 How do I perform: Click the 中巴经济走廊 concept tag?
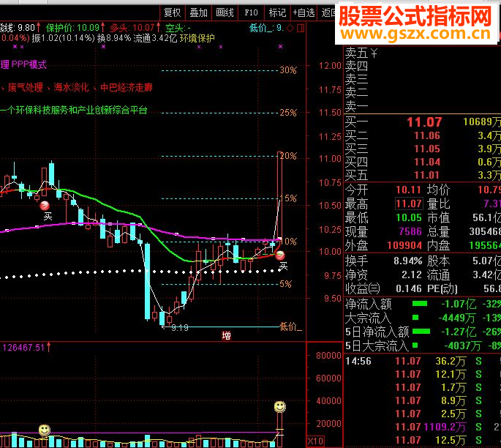point(127,87)
